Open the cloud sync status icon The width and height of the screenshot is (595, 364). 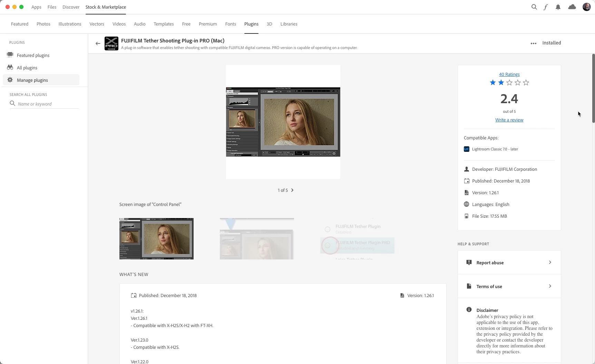[572, 7]
